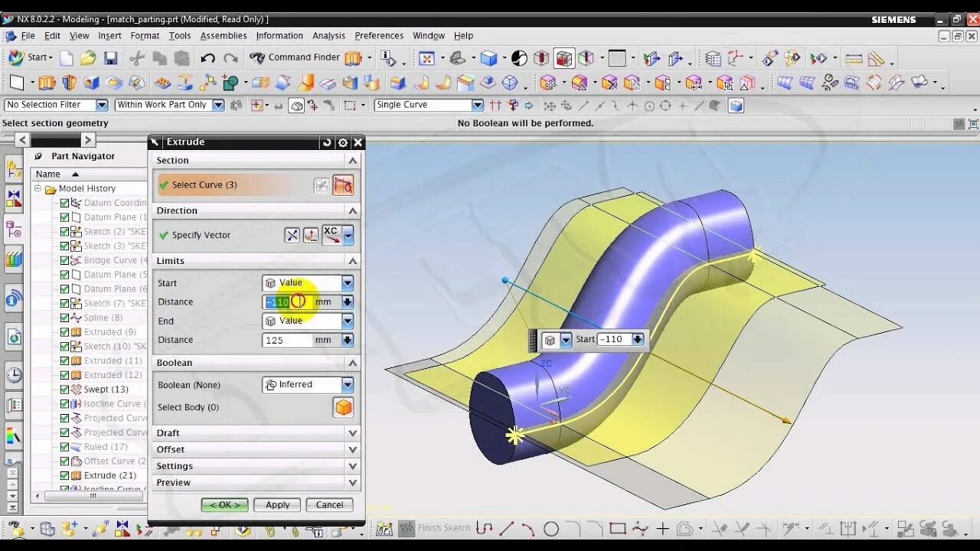Open the Command Finder tool

(x=296, y=57)
